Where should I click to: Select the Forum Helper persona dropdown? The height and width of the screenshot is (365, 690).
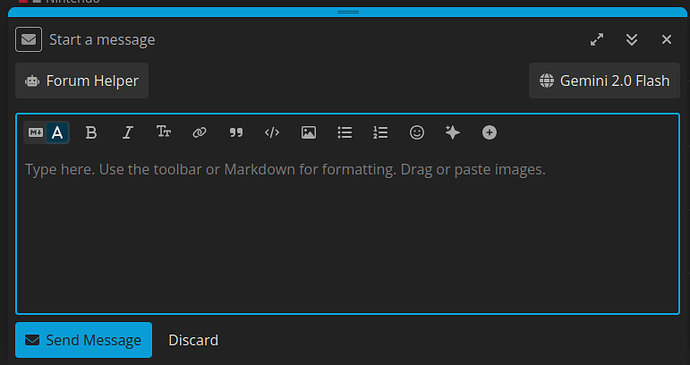(x=82, y=81)
